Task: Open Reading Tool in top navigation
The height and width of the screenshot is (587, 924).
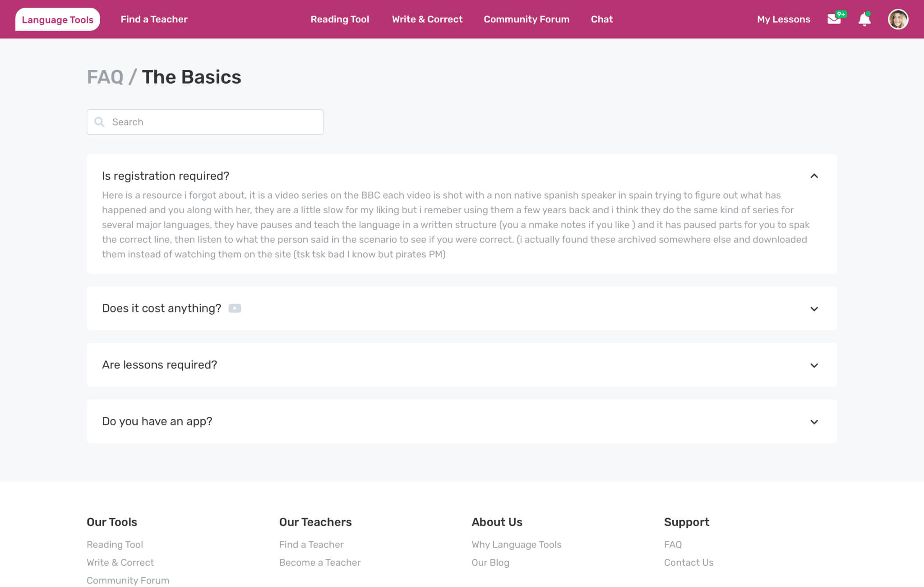Action: [340, 19]
